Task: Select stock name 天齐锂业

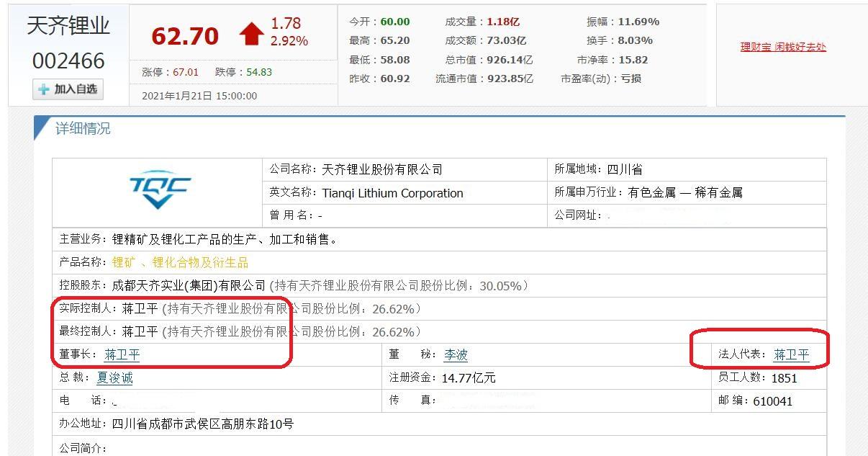Action: coord(68,26)
